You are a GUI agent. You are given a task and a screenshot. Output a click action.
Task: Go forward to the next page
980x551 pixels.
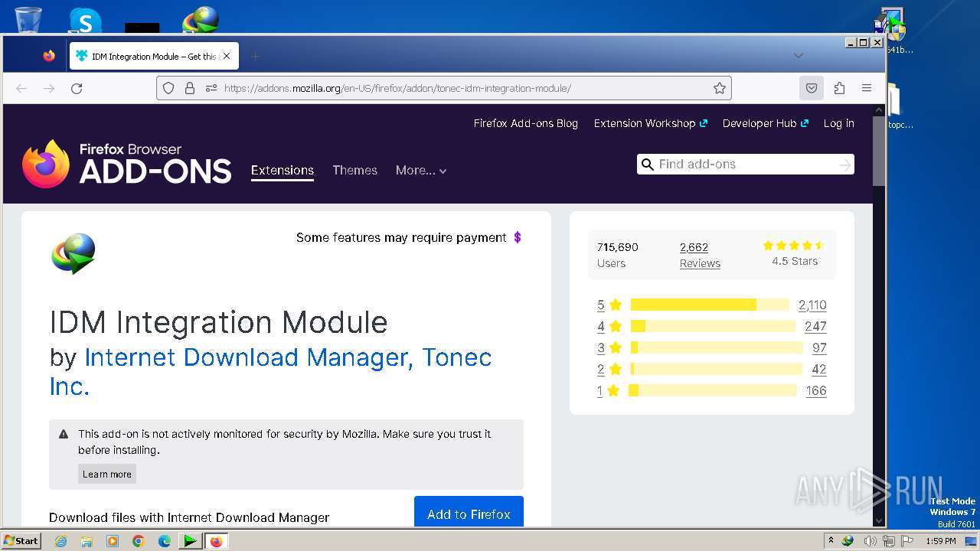49,89
